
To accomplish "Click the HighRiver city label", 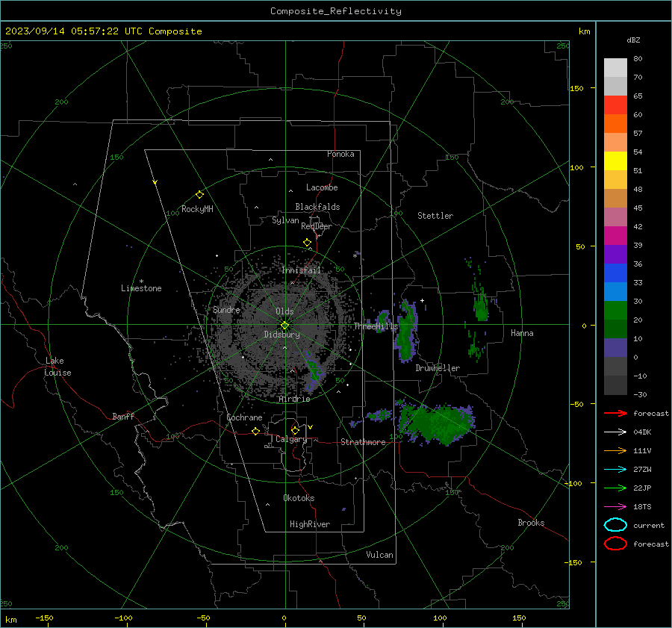I will tap(310, 524).
